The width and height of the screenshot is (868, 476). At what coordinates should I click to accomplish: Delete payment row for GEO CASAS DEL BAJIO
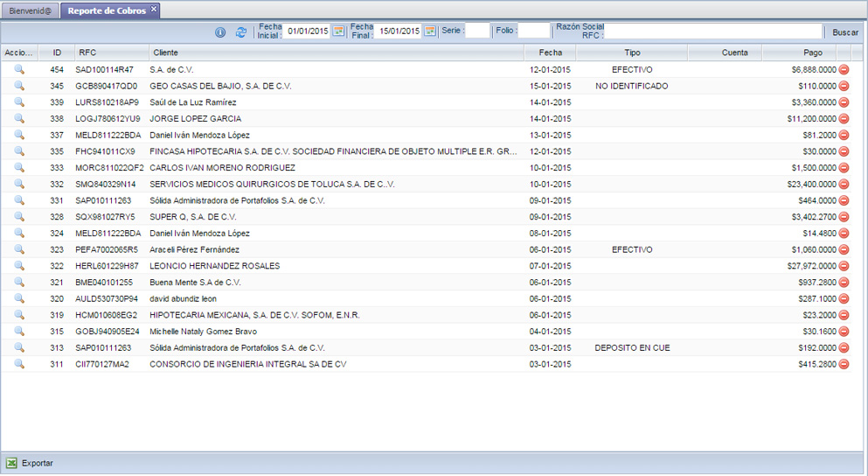(844, 87)
